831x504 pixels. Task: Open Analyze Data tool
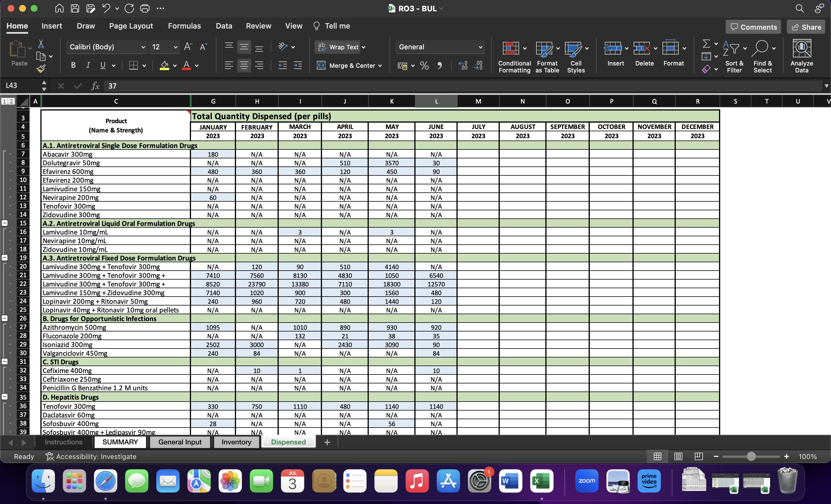click(x=801, y=56)
